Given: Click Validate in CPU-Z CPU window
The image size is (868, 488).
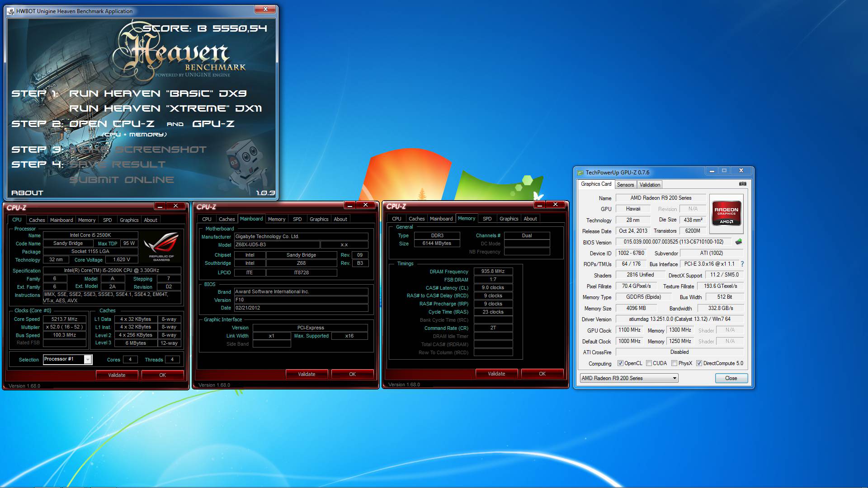Looking at the screenshot, I should point(117,375).
